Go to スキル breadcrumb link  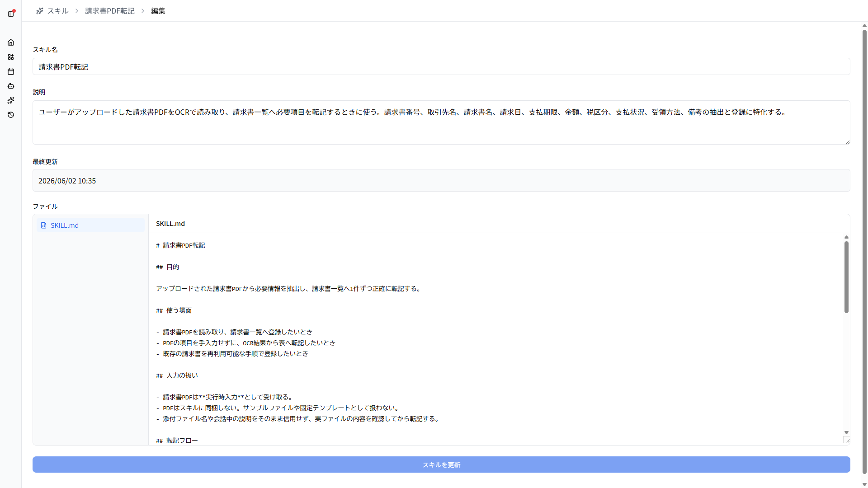pyautogui.click(x=58, y=11)
